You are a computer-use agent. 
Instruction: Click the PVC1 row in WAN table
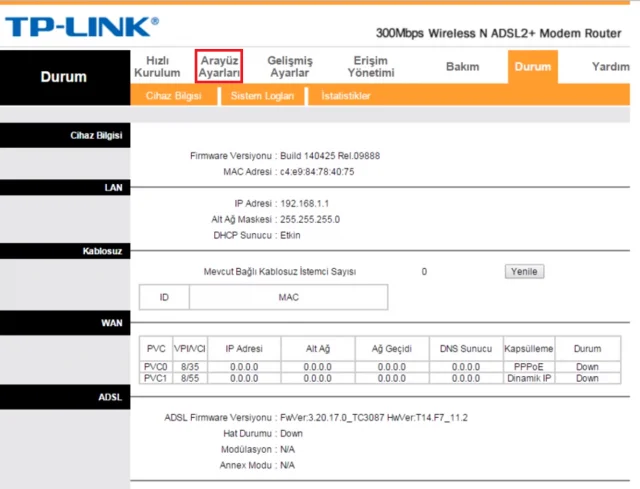(x=155, y=378)
